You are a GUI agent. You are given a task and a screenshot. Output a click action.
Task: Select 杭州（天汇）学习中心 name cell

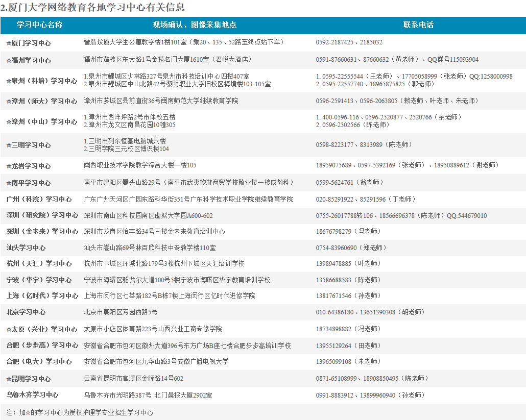[x=39, y=263]
